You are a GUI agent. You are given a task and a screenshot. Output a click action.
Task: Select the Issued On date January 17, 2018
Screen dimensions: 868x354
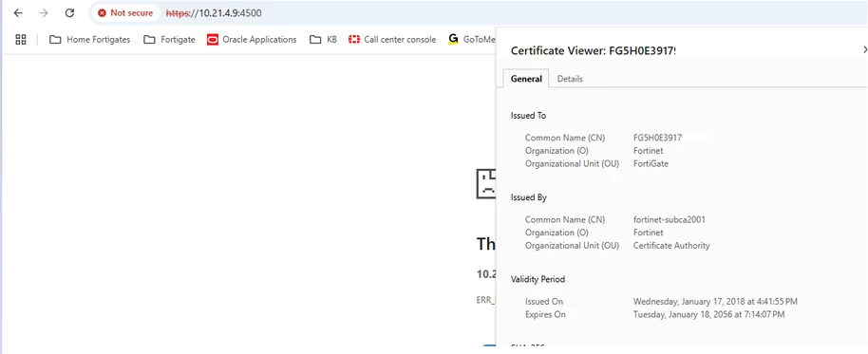pos(715,302)
